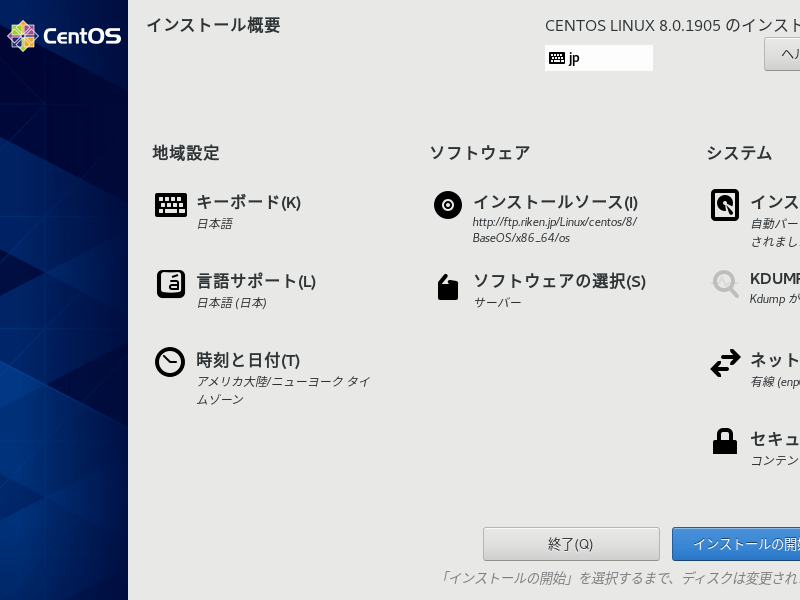Click the インストール概要 title

click(x=214, y=25)
